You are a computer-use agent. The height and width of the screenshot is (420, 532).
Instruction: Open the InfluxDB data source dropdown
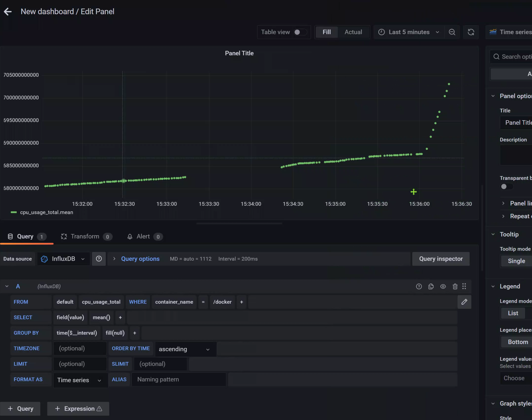(63, 259)
